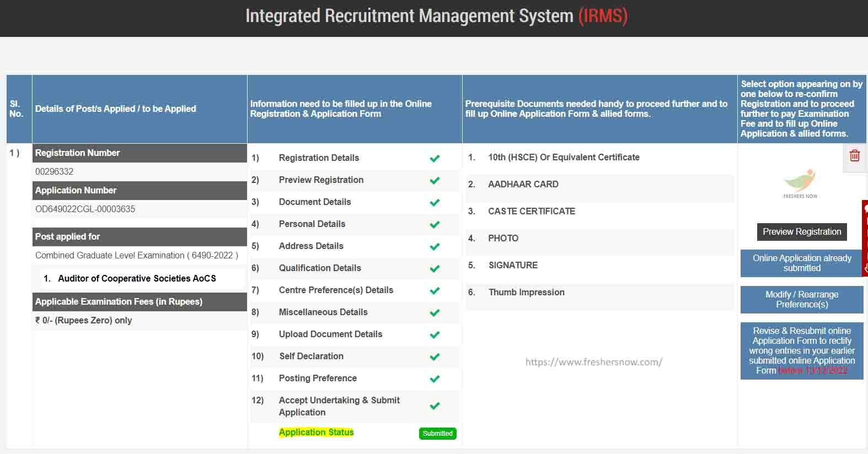
Task: Select registration number 00296332
Action: click(x=54, y=171)
